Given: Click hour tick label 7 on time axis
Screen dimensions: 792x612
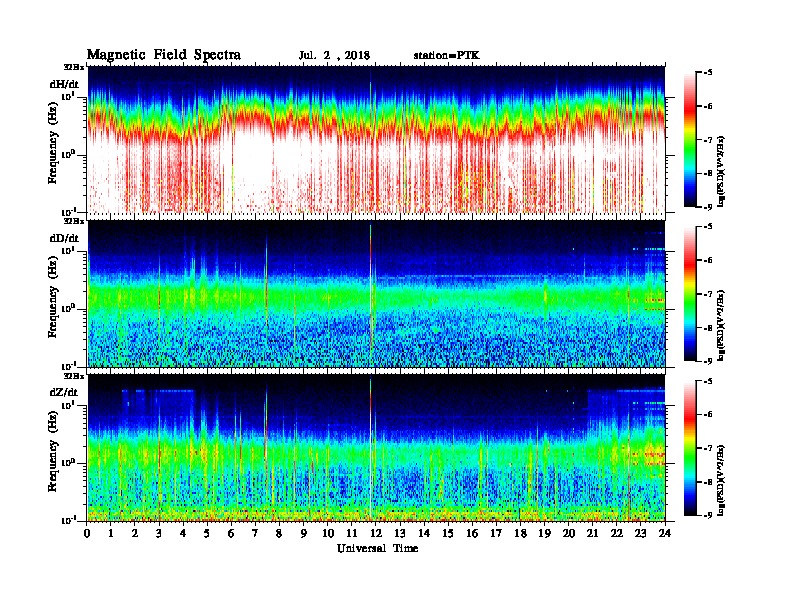Looking at the screenshot, I should coord(256,533).
